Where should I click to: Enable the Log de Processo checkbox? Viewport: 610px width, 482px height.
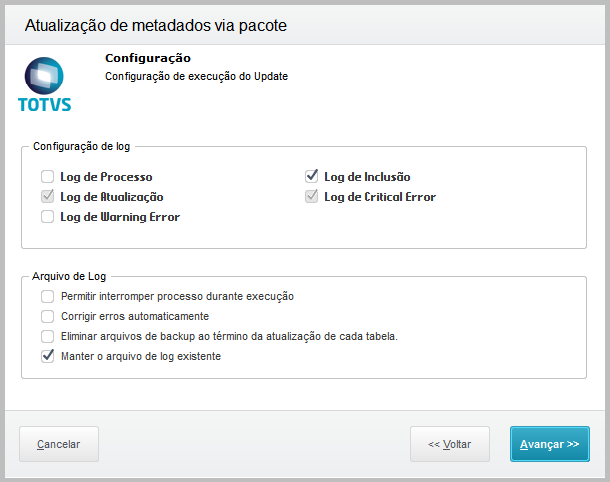point(47,177)
